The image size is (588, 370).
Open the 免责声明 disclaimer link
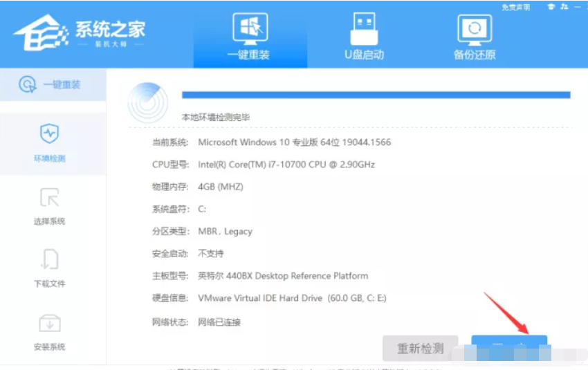(515, 8)
